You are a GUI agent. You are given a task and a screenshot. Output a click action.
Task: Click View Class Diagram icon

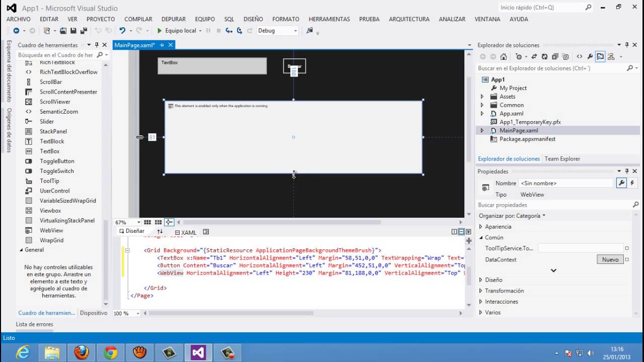(x=610, y=57)
